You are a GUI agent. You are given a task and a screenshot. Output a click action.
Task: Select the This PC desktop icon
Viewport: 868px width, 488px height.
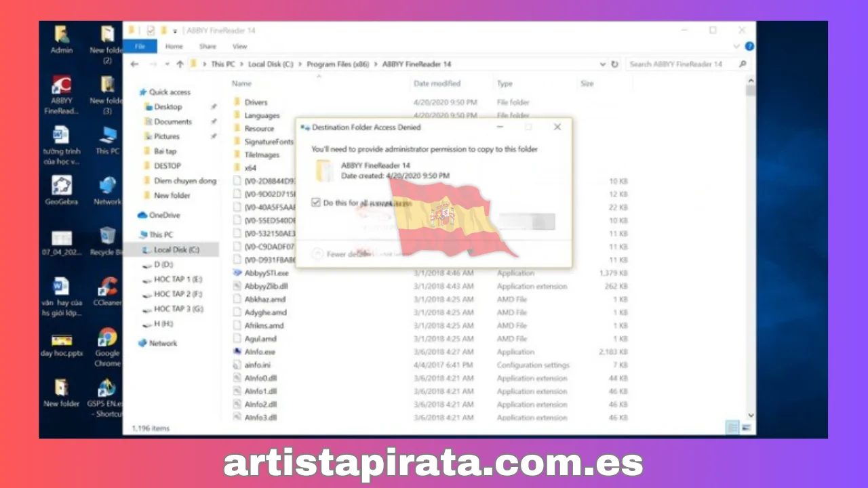click(x=107, y=140)
